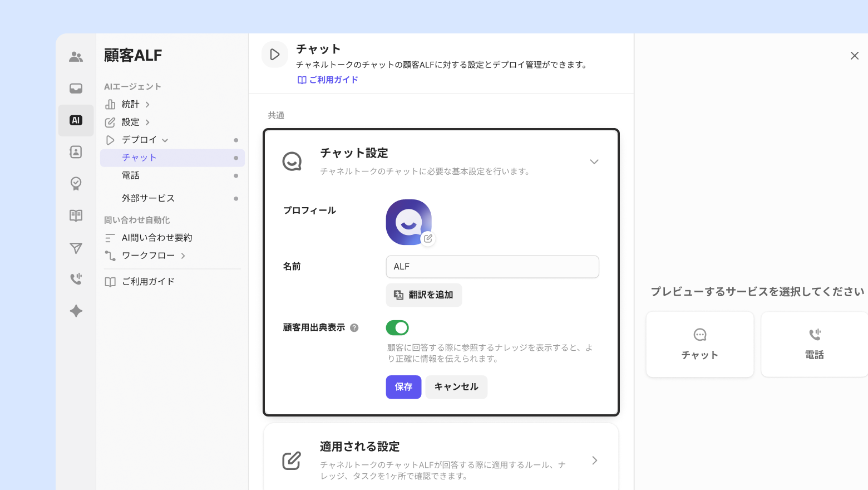The image size is (868, 490).
Task: Click the ALF profile avatar image
Action: pos(409,222)
